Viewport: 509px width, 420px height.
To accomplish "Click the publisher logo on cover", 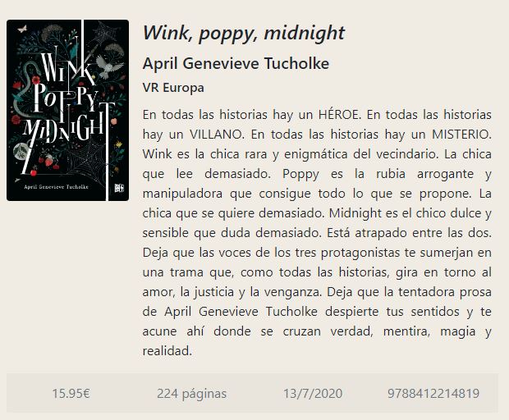I will [119, 188].
